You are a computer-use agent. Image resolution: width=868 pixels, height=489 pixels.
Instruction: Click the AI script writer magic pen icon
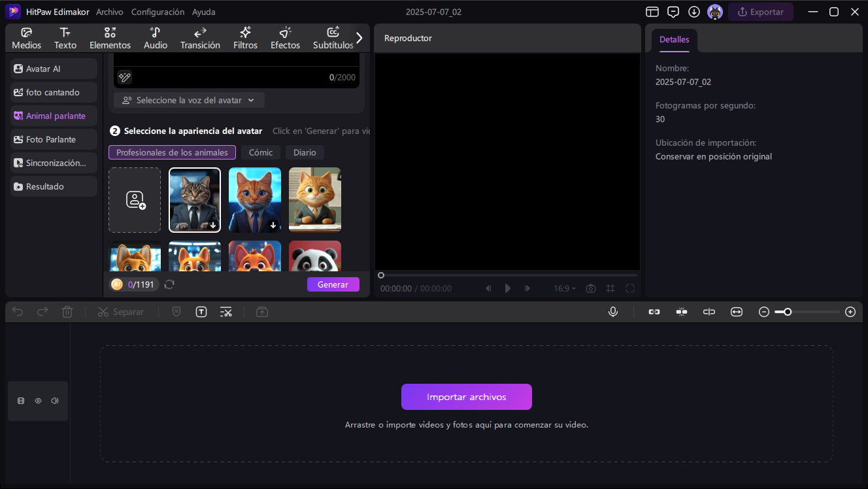tap(125, 77)
